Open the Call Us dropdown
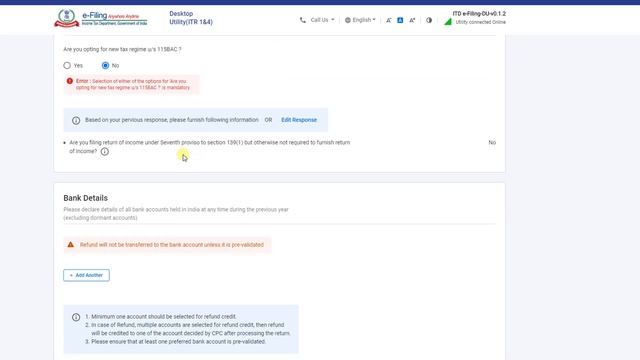The height and width of the screenshot is (360, 640). (322, 20)
